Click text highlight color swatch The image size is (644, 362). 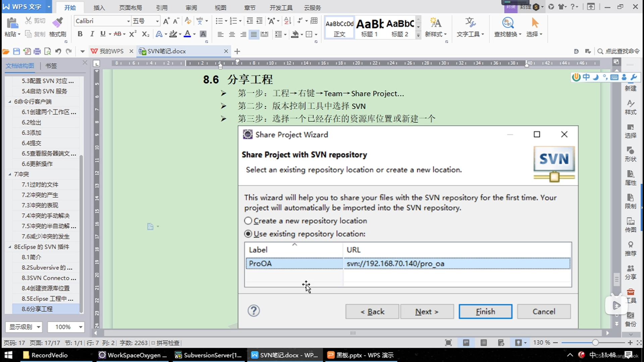[173, 34]
